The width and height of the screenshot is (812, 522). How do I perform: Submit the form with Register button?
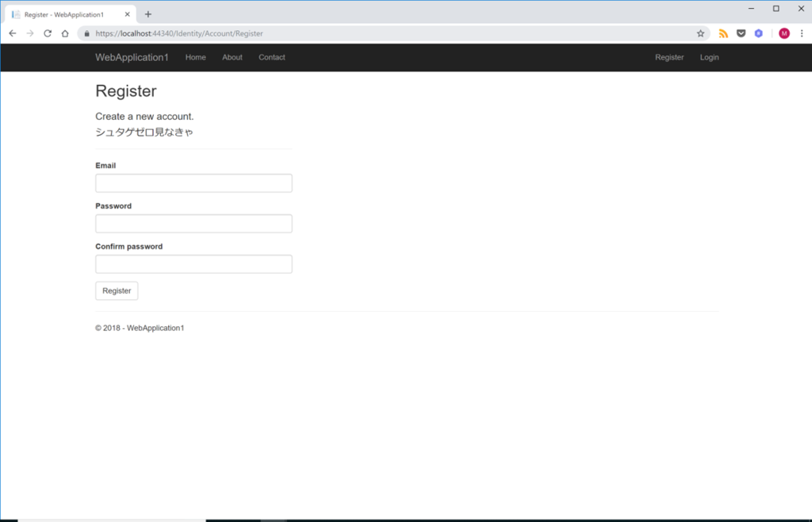point(117,290)
